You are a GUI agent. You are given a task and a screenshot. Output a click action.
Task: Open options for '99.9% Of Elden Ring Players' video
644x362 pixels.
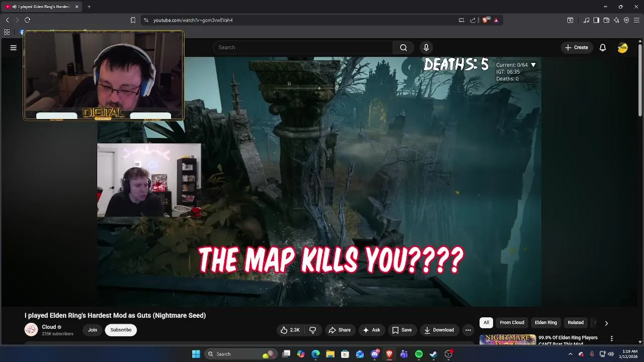612,339
